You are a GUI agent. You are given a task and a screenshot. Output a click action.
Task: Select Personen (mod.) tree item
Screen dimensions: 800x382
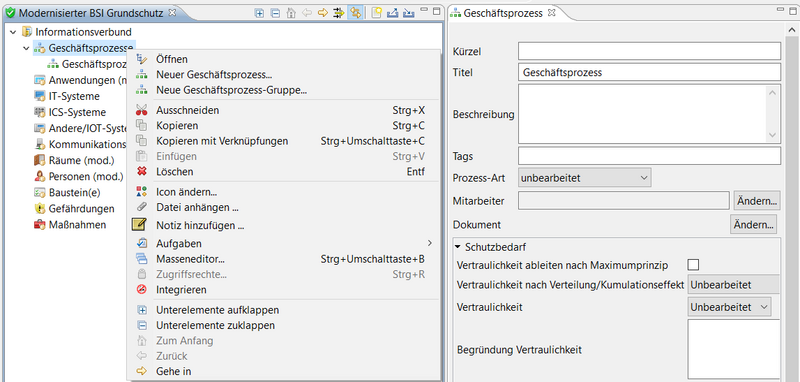click(86, 177)
